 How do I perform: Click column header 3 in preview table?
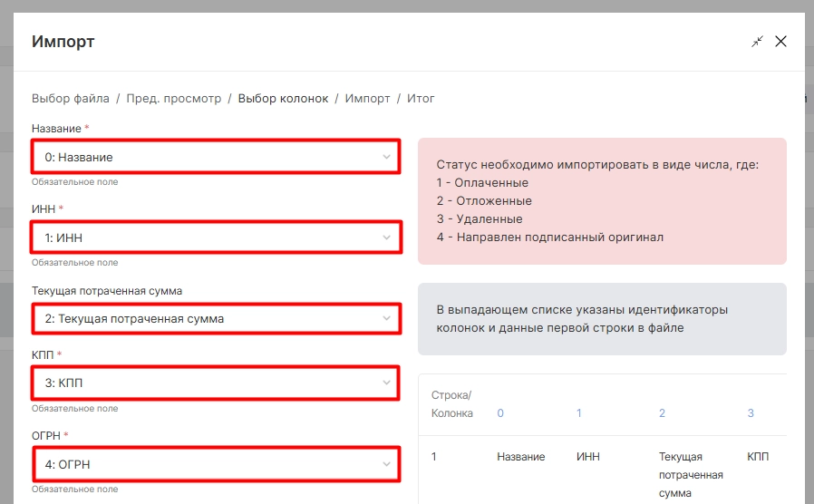pos(751,413)
